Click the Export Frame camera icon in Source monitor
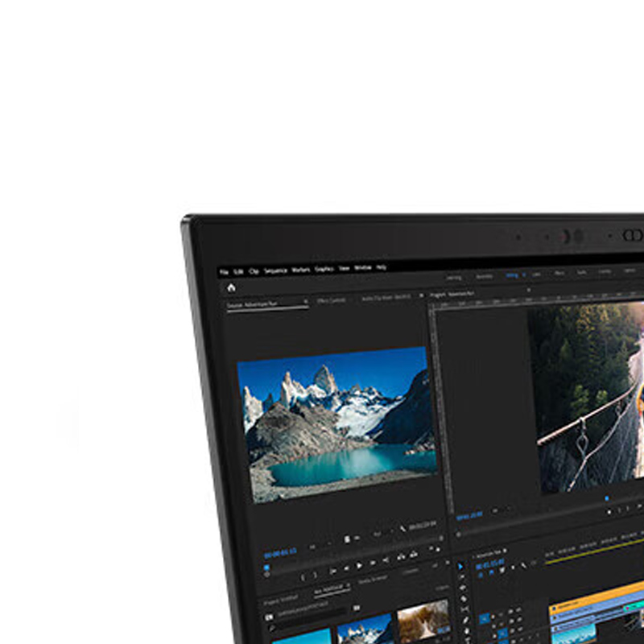Screen dimensions: 644x644 [414, 555]
